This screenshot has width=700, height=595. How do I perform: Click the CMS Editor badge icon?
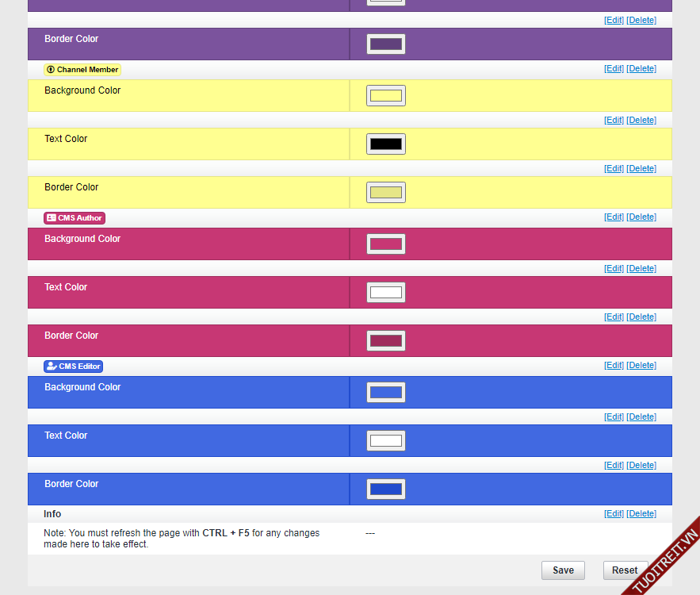52,367
